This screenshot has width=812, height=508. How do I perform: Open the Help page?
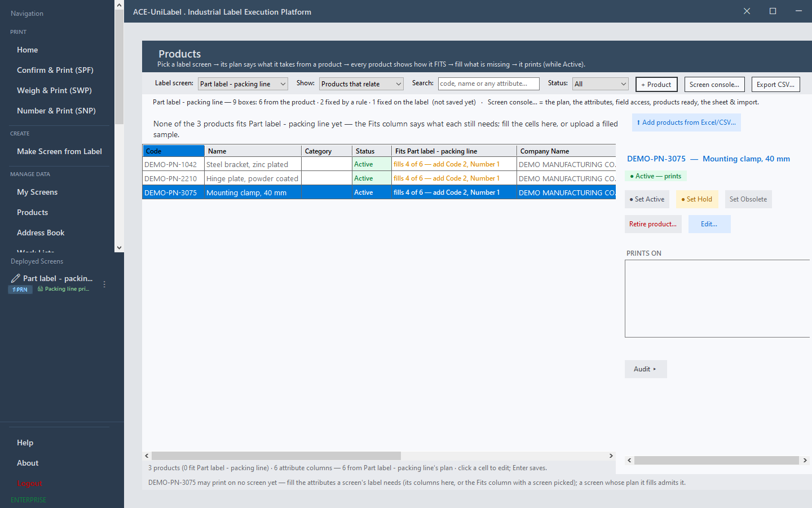coord(25,443)
